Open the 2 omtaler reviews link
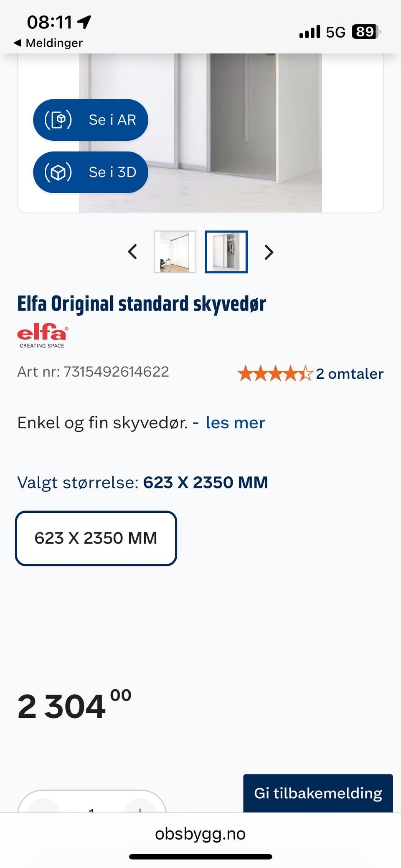The height and width of the screenshot is (868, 401). click(x=349, y=374)
